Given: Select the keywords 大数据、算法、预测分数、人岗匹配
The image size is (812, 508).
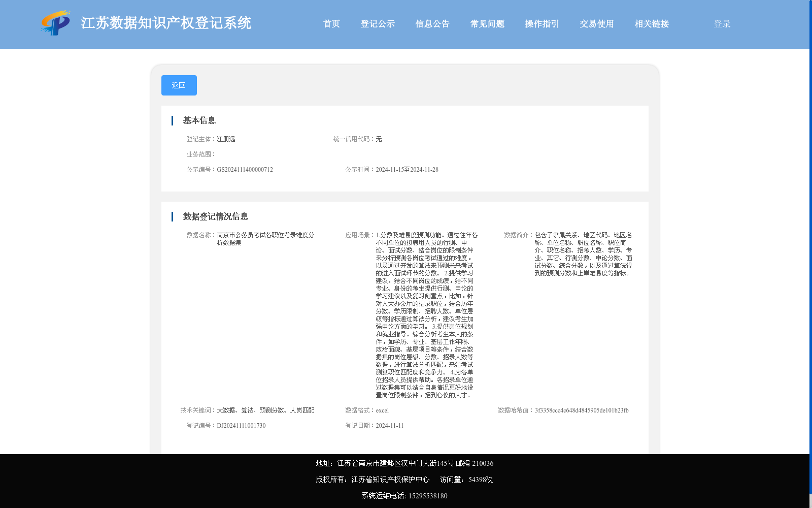Looking at the screenshot, I should click(x=265, y=410).
